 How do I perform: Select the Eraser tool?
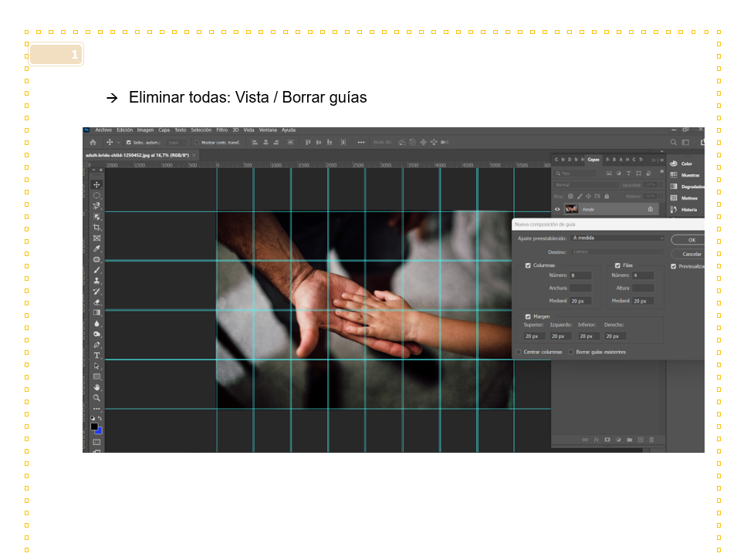pos(96,302)
